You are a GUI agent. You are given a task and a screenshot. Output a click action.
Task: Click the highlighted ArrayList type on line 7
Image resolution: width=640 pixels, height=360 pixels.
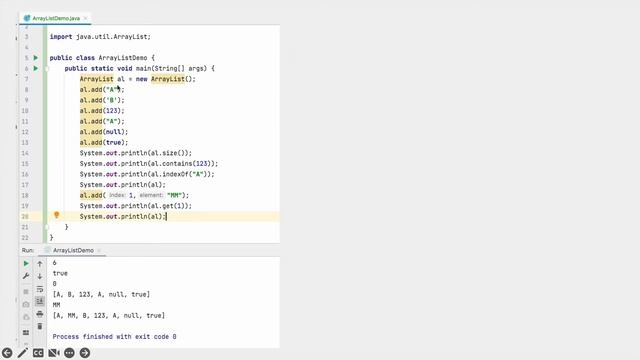coord(96,79)
